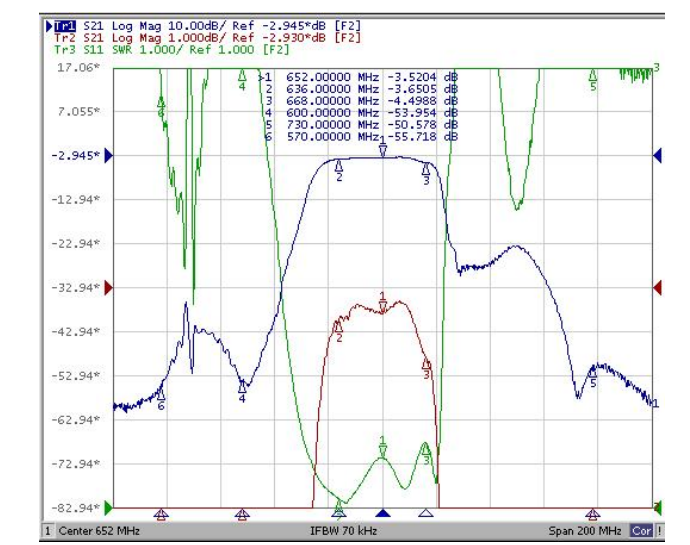The width and height of the screenshot is (690, 545).
Task: Click blue marker 2 on the passband trace
Action: [339, 167]
